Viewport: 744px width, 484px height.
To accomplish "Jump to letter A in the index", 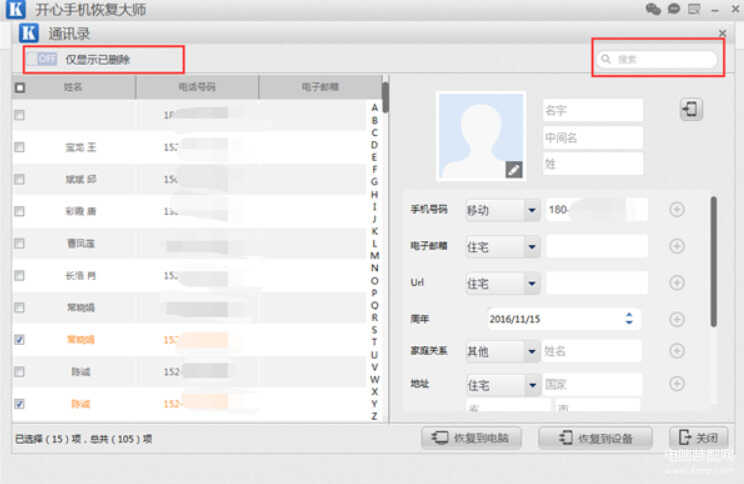I will pos(374,108).
